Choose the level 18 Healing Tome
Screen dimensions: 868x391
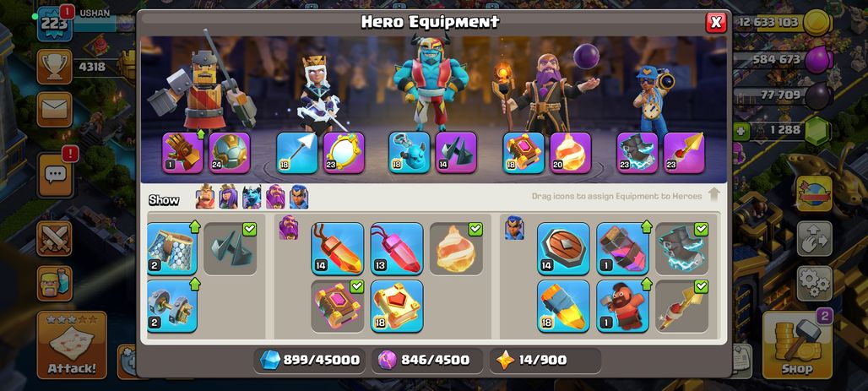pos(396,306)
